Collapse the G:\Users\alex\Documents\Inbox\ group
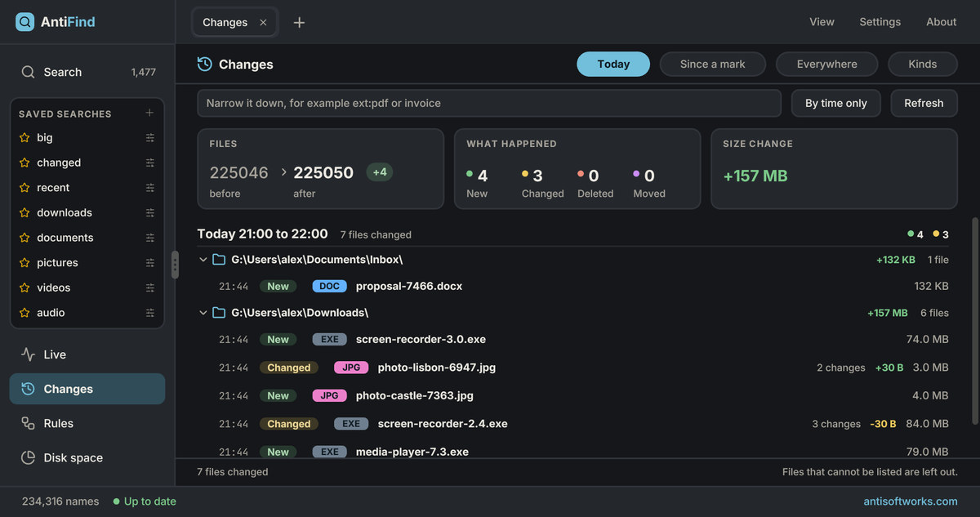 click(203, 260)
